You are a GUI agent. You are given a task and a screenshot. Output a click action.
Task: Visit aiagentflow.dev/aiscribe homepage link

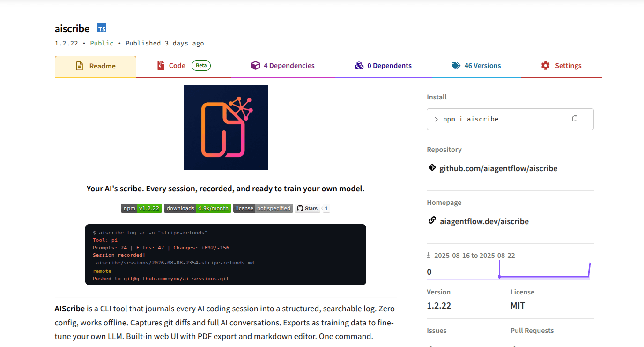[x=484, y=221]
